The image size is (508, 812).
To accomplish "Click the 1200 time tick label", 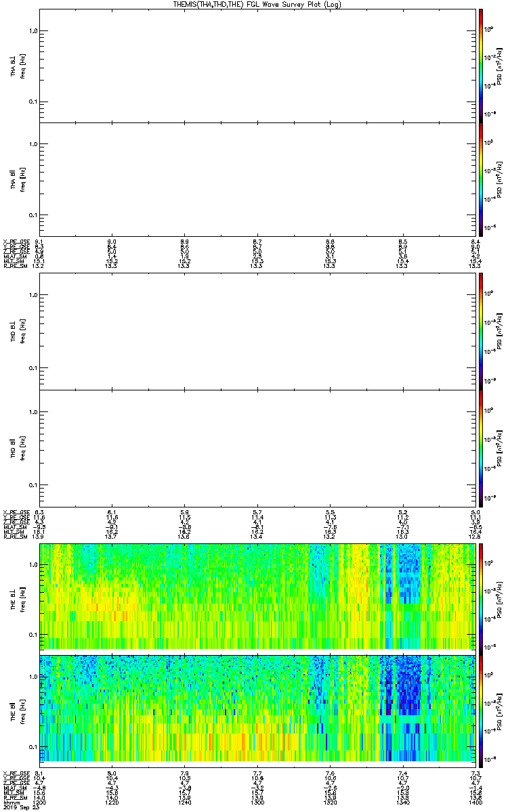I will point(40,803).
